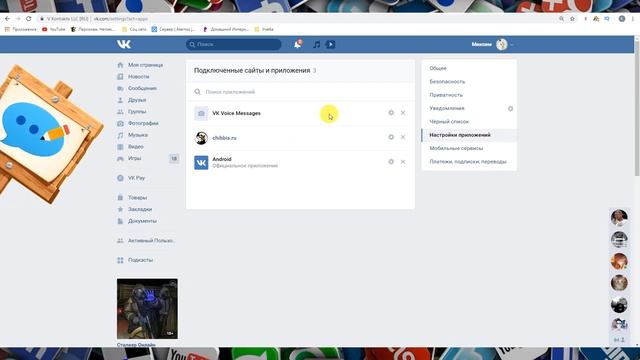The image size is (640, 360).
Task: Open VK Voice Messages app entry
Action: pos(236,113)
